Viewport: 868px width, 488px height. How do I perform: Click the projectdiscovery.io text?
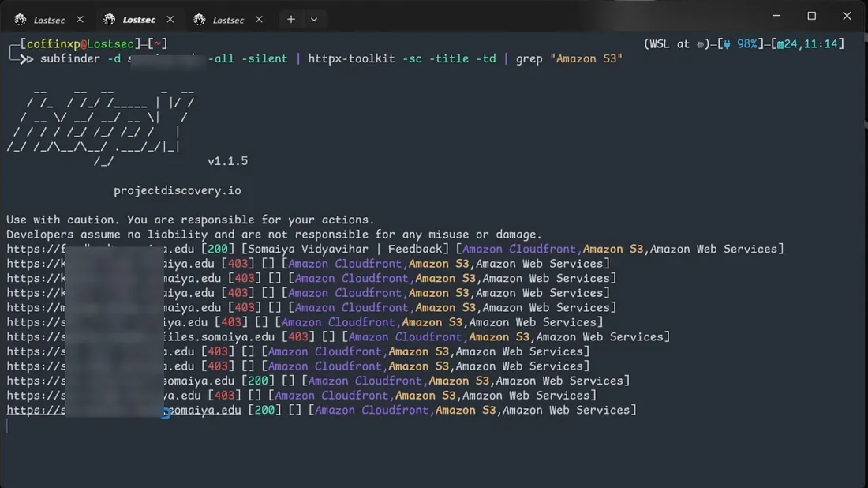click(177, 190)
